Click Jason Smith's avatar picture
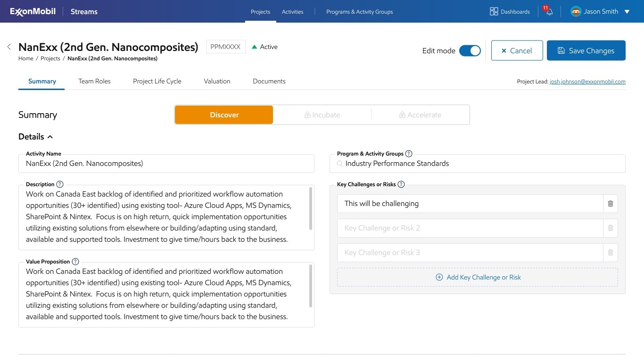Image resolution: width=644 pixels, height=362 pixels. (x=576, y=12)
